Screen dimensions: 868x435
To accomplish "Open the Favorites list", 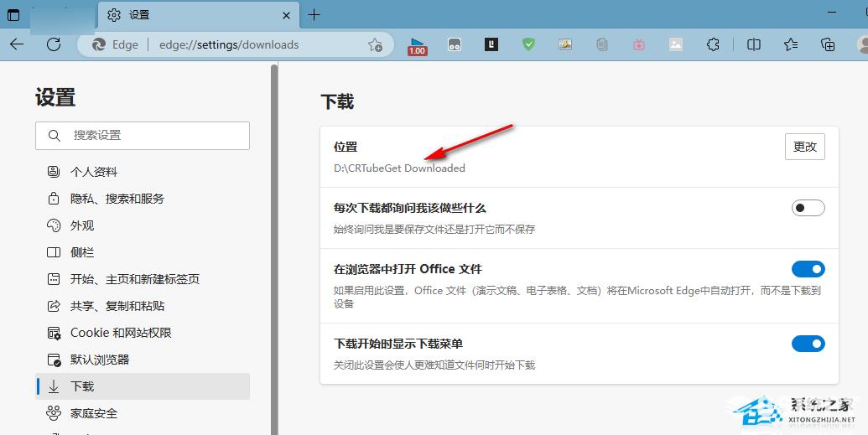I will (x=791, y=44).
